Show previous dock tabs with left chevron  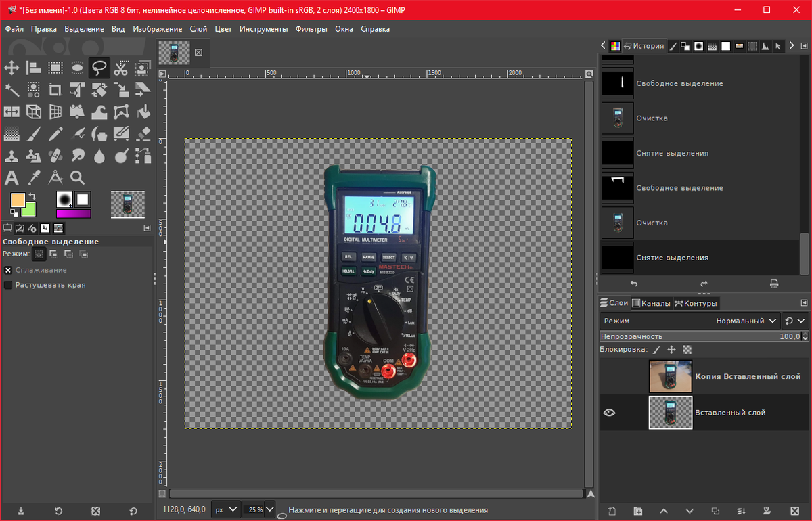[x=603, y=46]
